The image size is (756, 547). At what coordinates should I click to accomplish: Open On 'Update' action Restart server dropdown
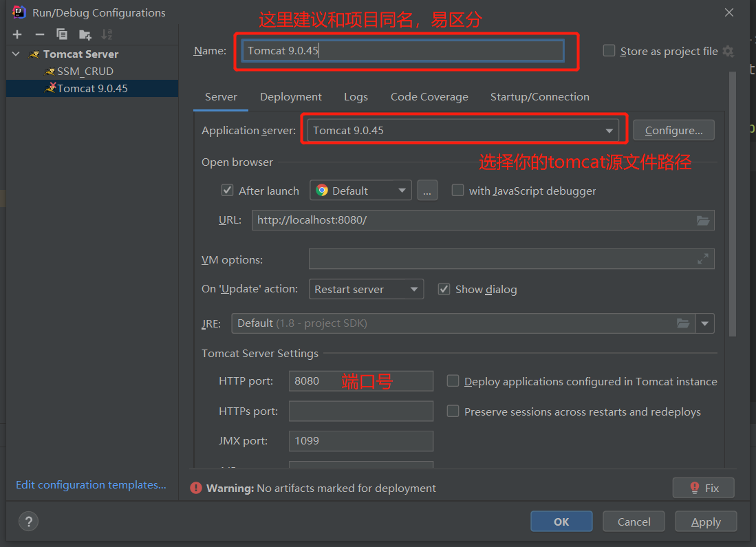[x=367, y=289]
